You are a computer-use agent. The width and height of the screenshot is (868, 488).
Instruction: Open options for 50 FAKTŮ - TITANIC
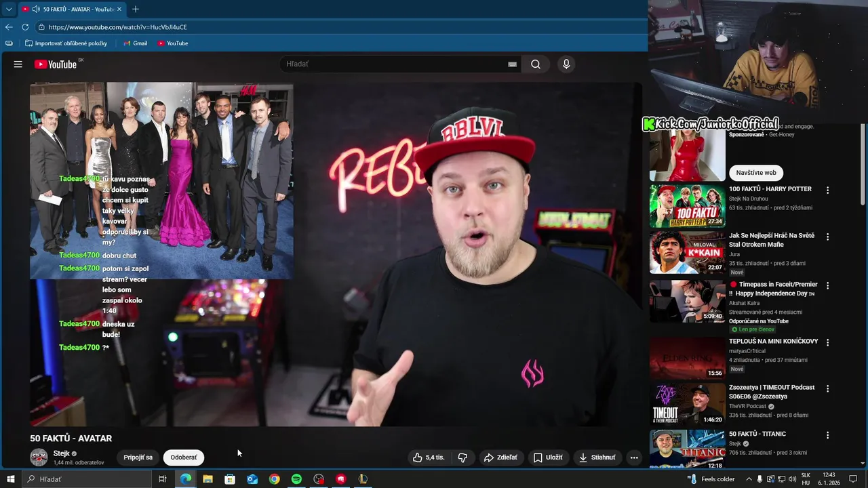pos(827,434)
